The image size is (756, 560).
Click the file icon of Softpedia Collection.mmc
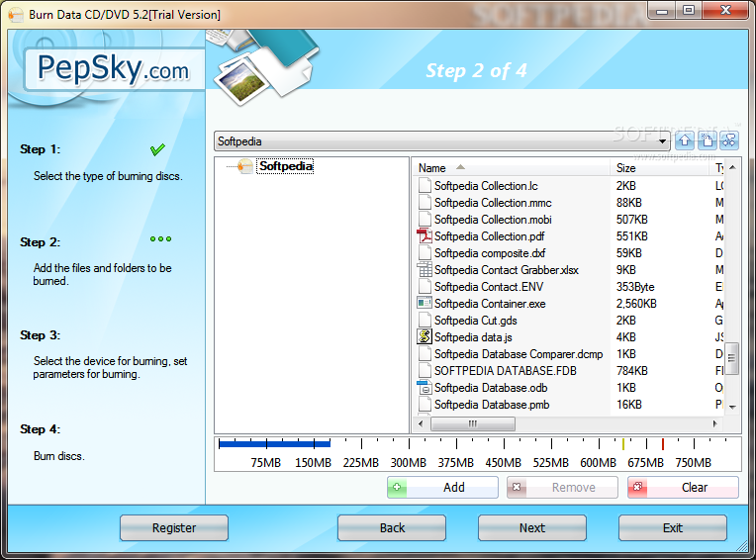point(425,203)
